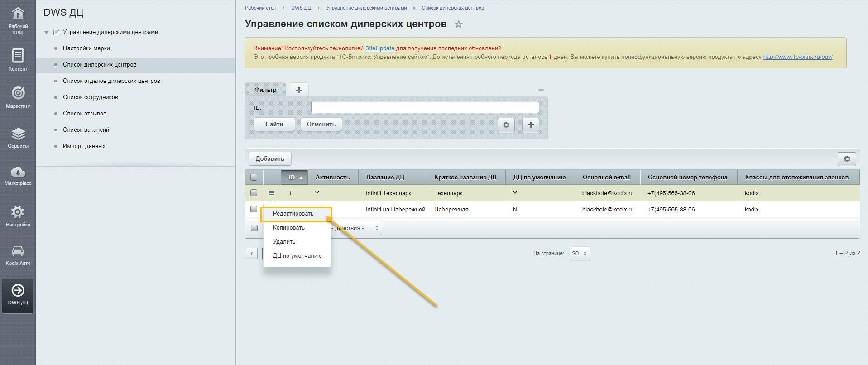
Task: Change items per page dropdown (20)
Action: tap(580, 254)
